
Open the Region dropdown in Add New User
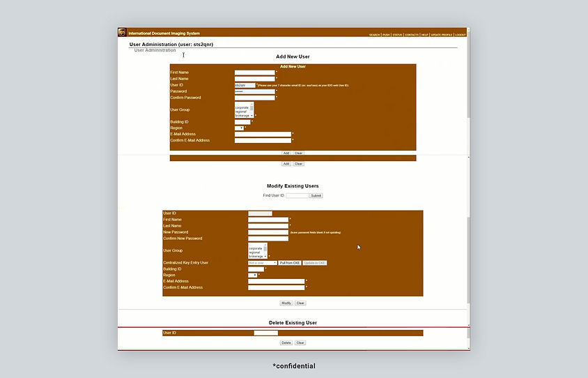click(239, 128)
